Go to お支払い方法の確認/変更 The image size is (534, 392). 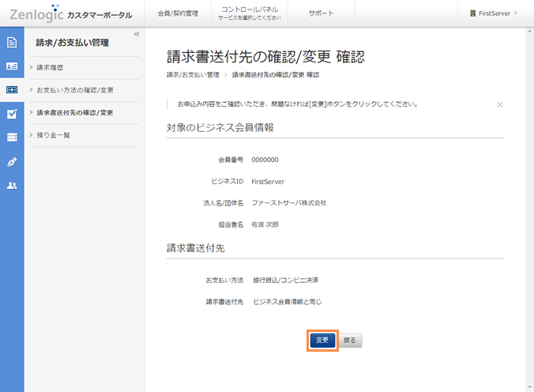tap(75, 90)
